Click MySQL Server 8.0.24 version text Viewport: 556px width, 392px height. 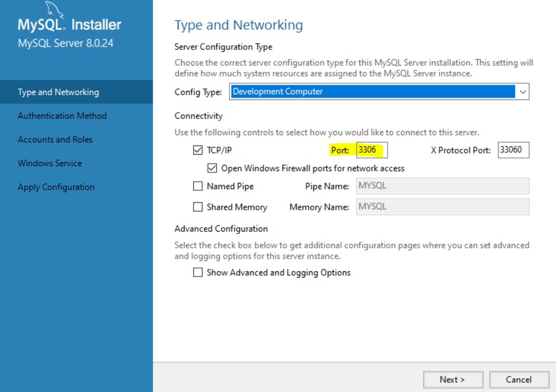pos(66,43)
